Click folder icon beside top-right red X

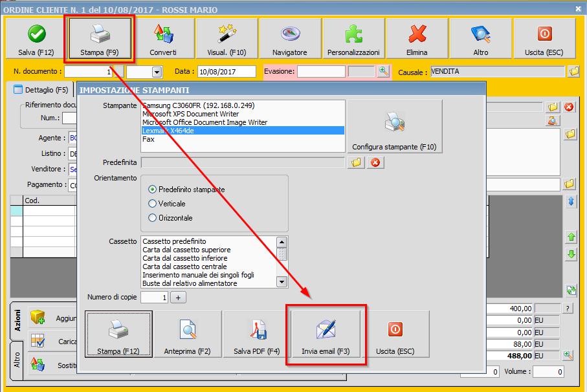553,107
